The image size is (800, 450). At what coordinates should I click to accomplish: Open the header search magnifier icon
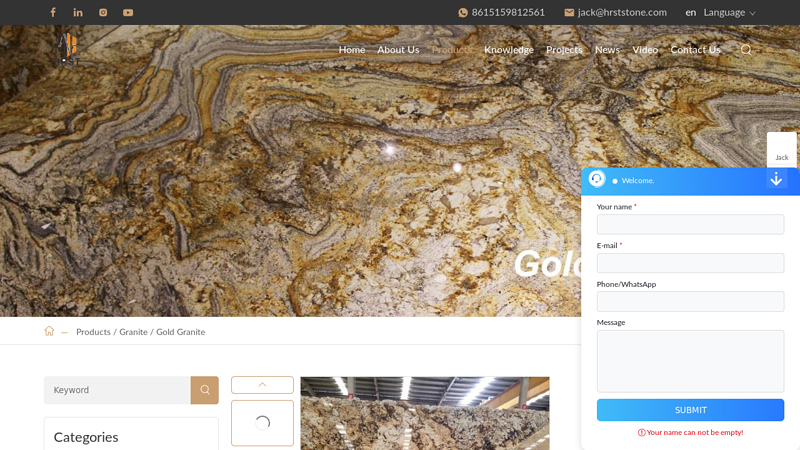click(x=746, y=49)
